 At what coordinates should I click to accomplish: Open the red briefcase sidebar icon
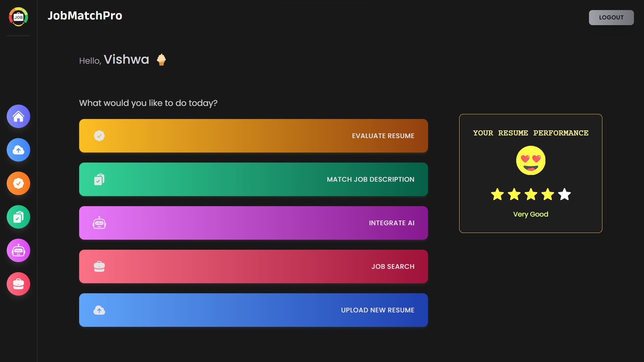[x=18, y=284]
